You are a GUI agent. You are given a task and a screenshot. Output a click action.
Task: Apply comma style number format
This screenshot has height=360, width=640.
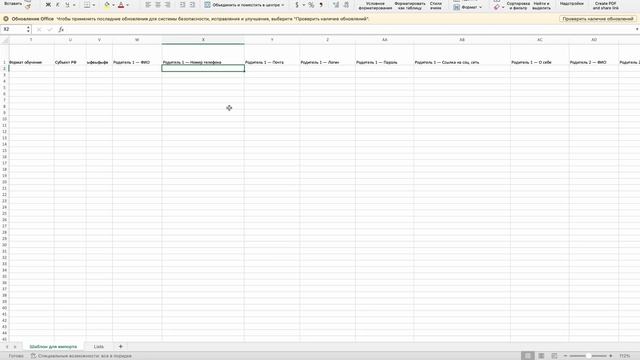321,5
